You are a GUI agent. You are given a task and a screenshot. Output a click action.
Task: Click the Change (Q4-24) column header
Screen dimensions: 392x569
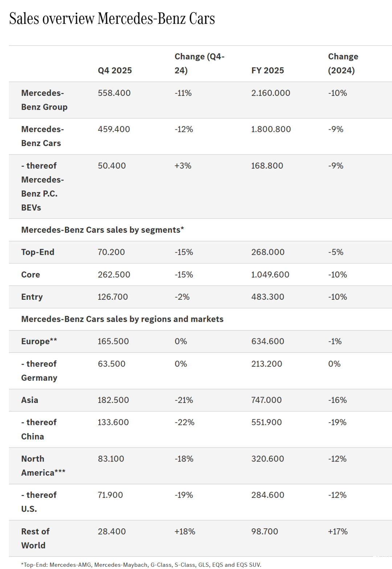(x=199, y=64)
